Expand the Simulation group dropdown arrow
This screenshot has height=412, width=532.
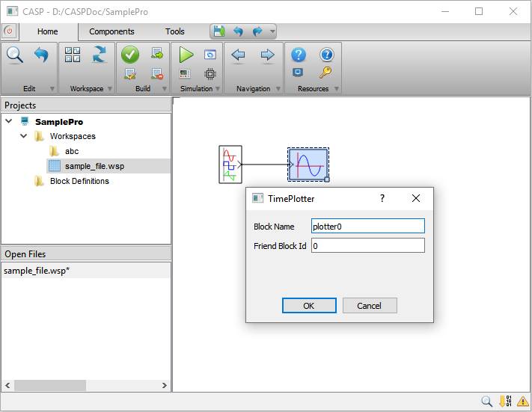coord(218,89)
